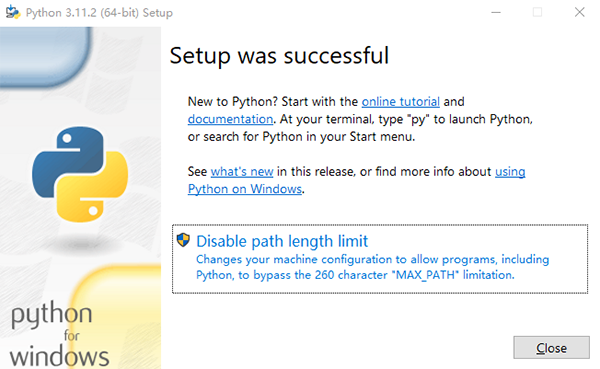Click the 'New to Python?' paragraph text
This screenshot has height=369, width=600.
click(x=360, y=119)
